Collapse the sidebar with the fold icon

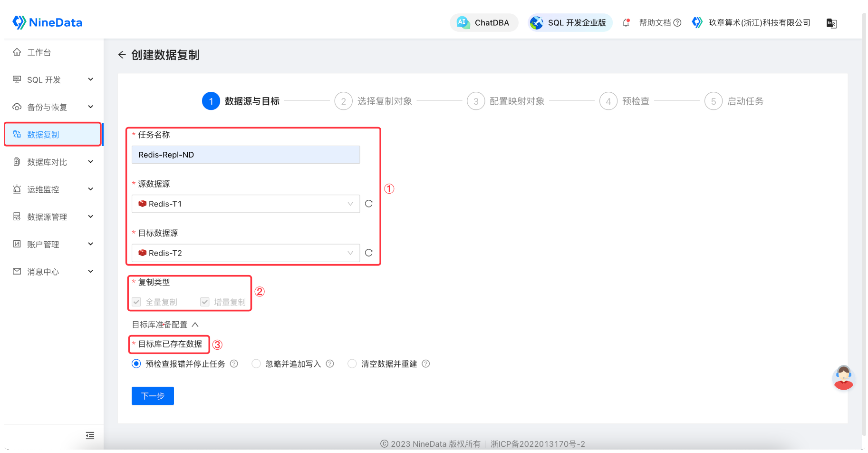coord(90,435)
